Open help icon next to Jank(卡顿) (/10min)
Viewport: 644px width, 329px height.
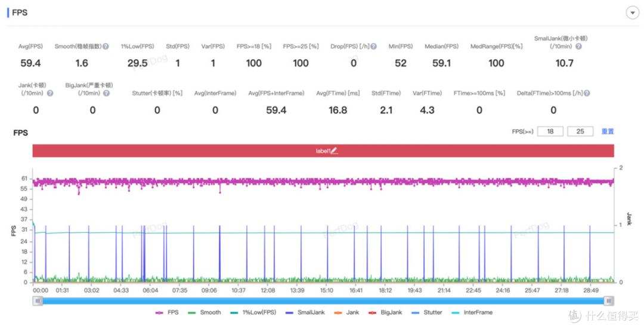coord(49,93)
